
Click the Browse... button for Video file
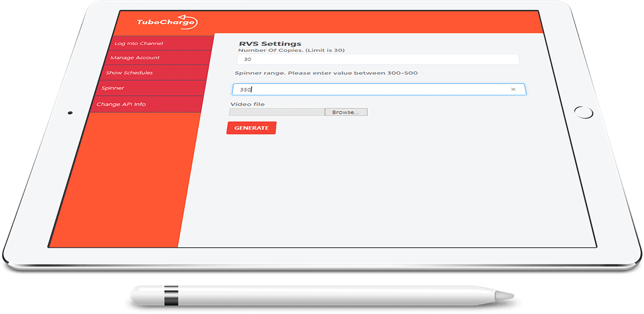346,112
